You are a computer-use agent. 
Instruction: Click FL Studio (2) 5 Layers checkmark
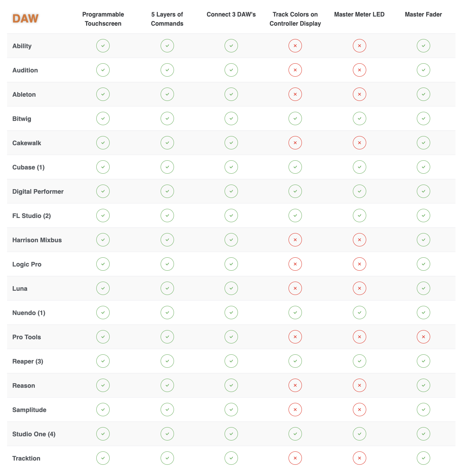pyautogui.click(x=167, y=216)
